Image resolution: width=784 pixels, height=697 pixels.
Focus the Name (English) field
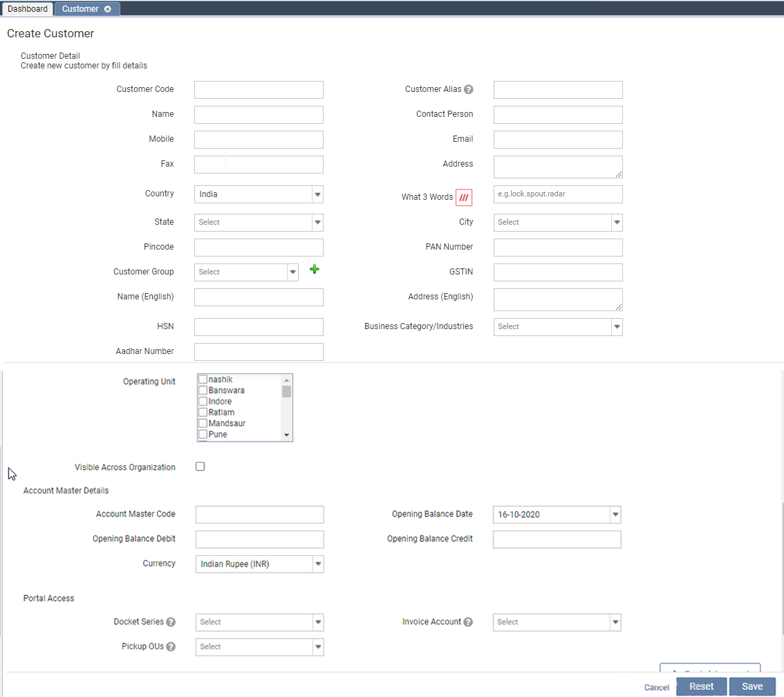pyautogui.click(x=259, y=297)
